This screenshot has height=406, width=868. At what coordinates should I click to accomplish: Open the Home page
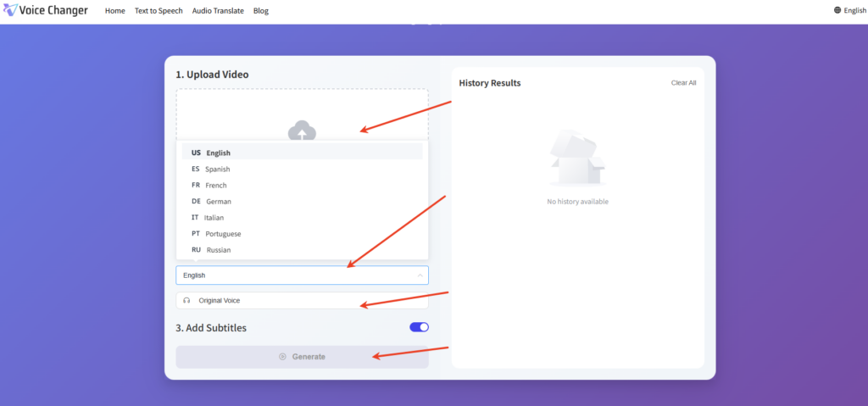click(114, 10)
